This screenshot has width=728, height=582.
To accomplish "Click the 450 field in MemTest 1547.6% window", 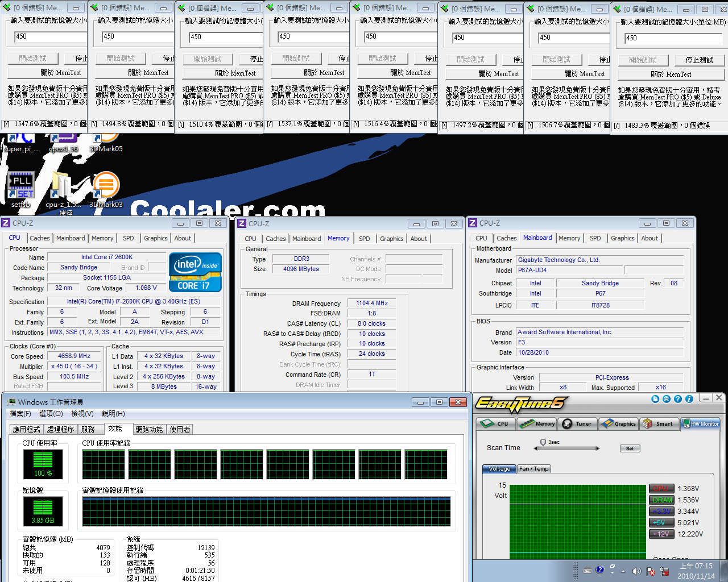I will (51, 36).
